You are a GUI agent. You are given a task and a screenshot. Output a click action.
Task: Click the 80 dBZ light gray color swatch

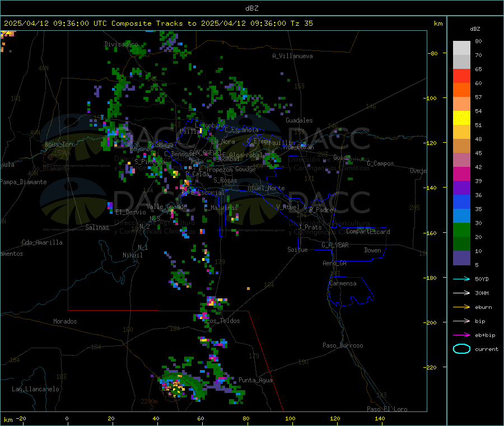coord(461,48)
